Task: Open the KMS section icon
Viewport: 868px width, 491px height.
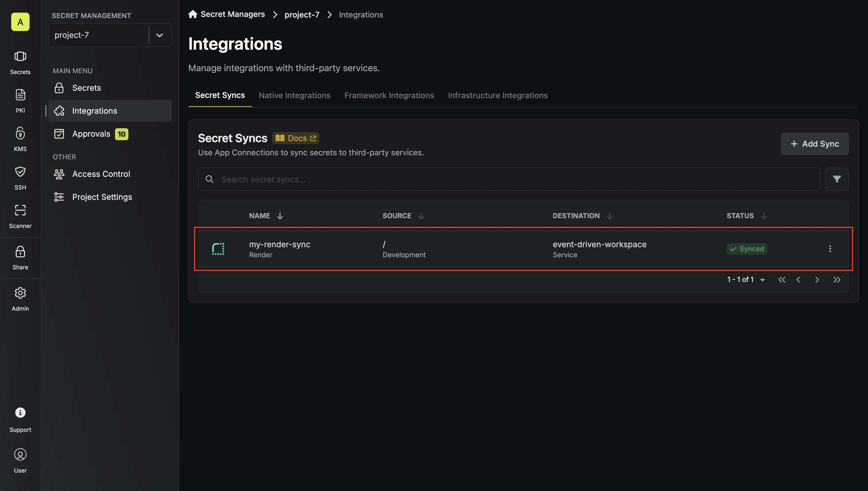Action: coord(20,140)
